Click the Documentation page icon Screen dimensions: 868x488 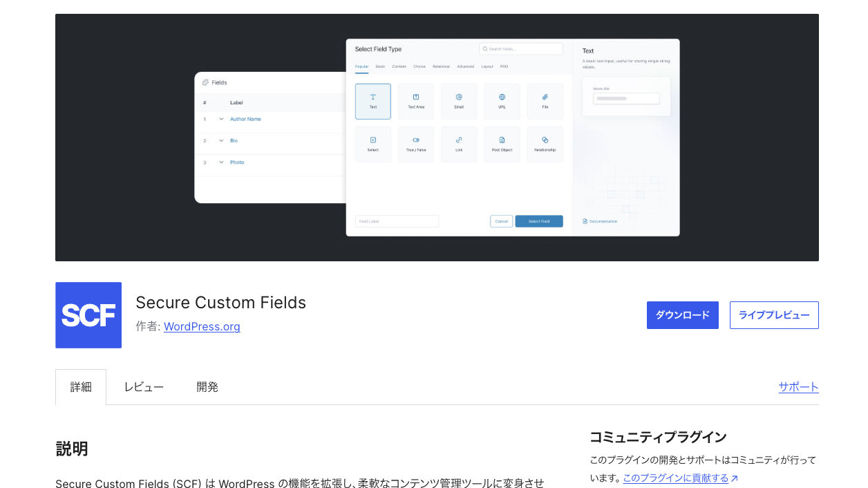(585, 221)
